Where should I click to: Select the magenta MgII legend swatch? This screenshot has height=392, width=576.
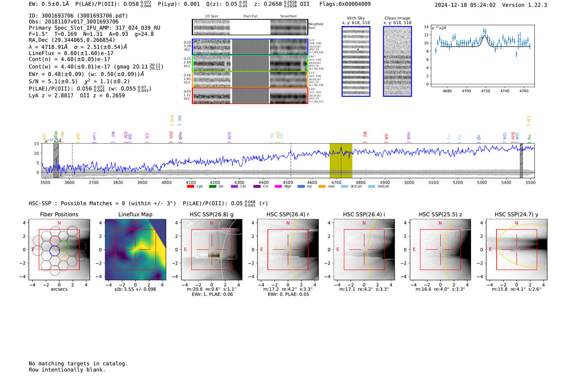278,186
